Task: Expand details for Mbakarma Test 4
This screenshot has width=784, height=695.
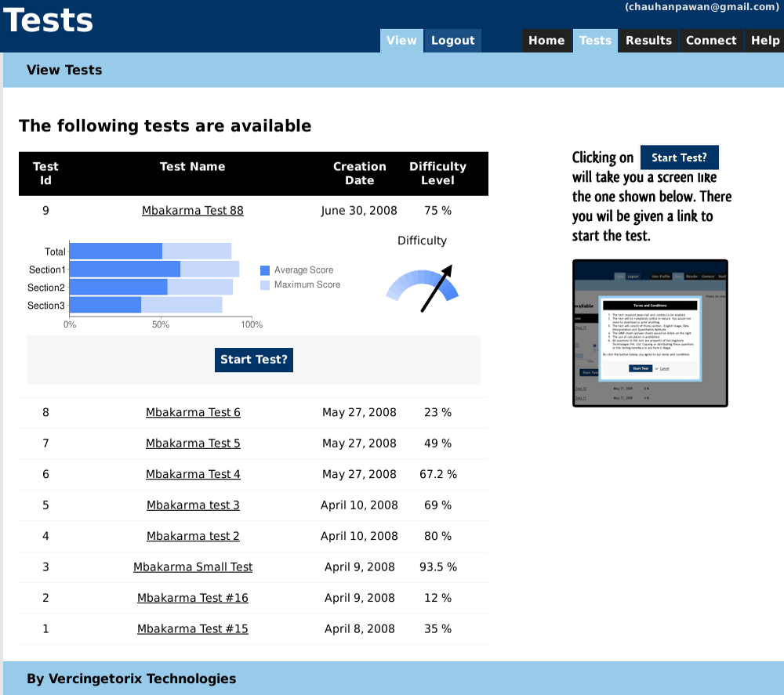Action: pyautogui.click(x=193, y=475)
